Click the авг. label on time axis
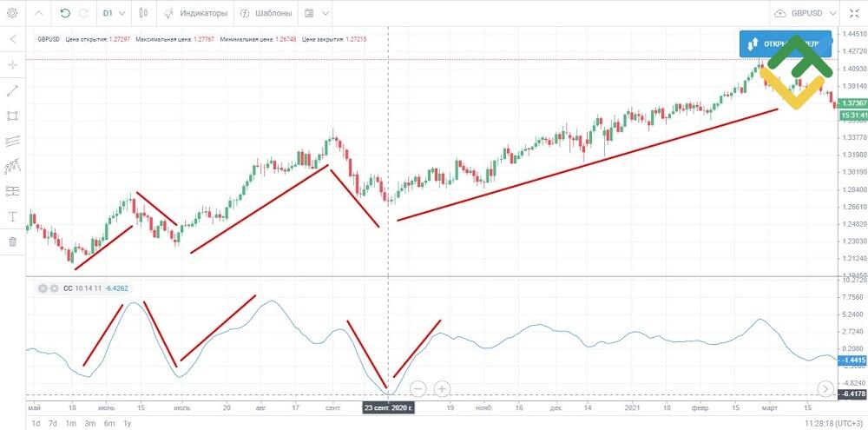This screenshot has width=868, height=430. click(261, 407)
